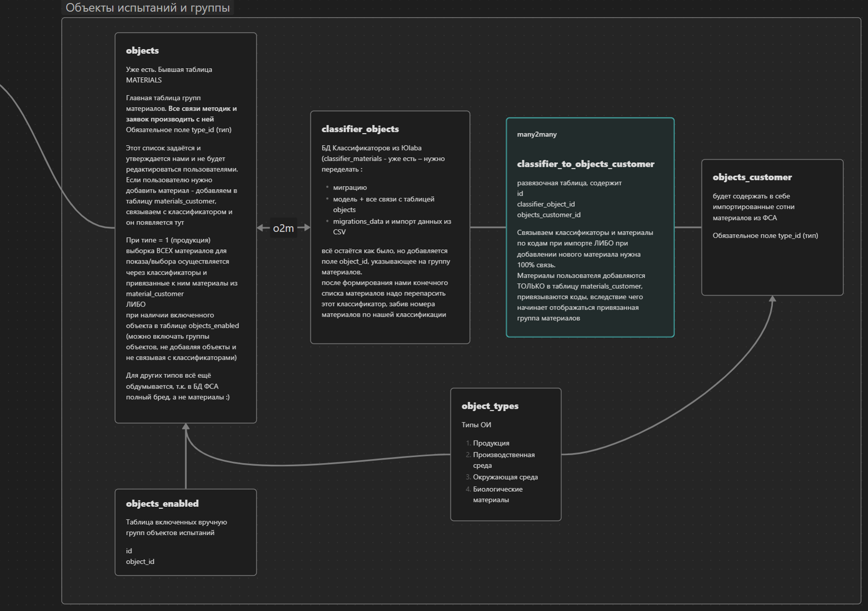The width and height of the screenshot is (868, 611).
Task: Click the arrowhead at the objects card bottom
Action: [x=186, y=427]
